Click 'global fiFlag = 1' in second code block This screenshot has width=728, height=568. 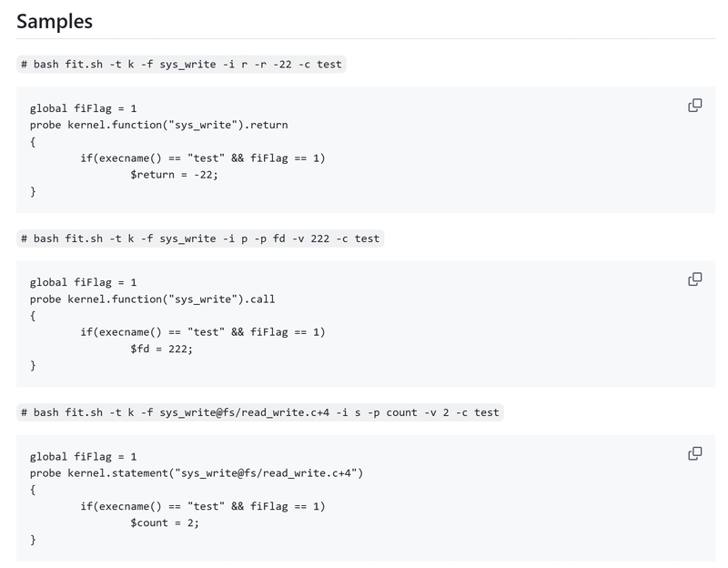point(83,283)
